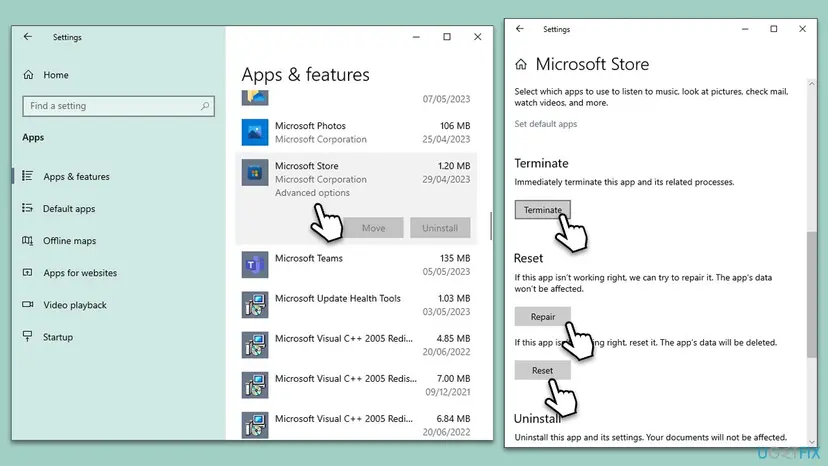Select Microsoft Store name in apps list
Viewport: 828px width, 466px height.
[306, 166]
